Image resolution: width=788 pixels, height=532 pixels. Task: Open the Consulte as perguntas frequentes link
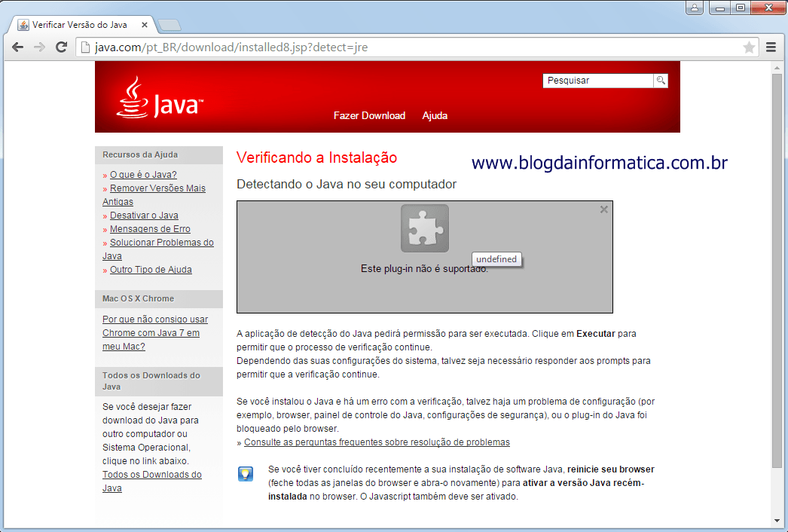tap(377, 442)
